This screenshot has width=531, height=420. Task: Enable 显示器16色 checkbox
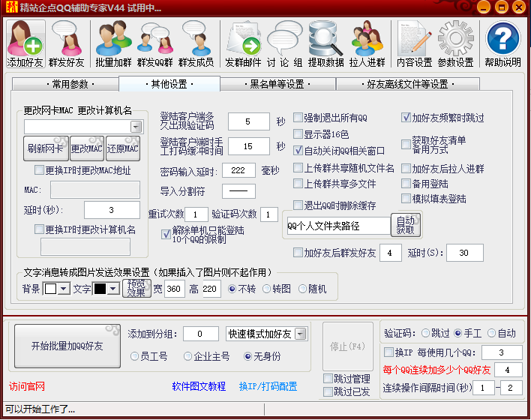[x=298, y=134]
